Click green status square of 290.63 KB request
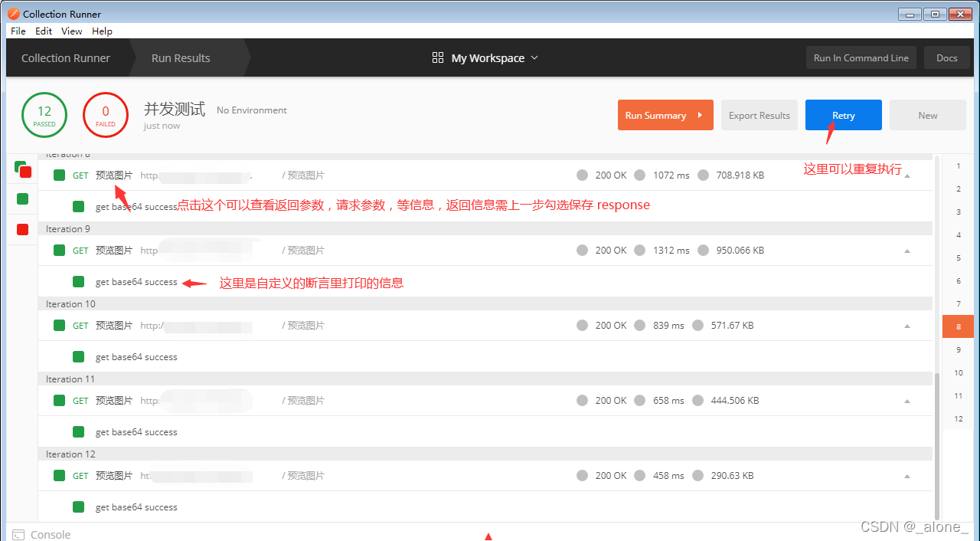The image size is (980, 541). click(59, 476)
